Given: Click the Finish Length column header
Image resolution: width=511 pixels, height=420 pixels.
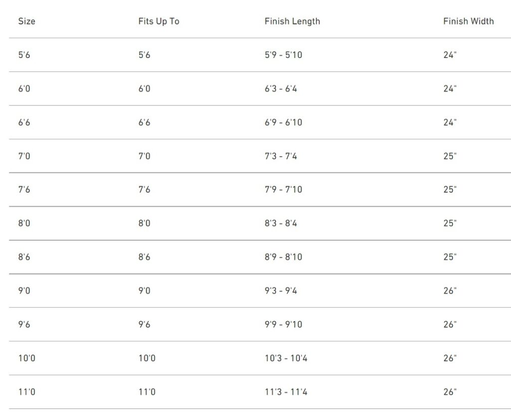Looking at the screenshot, I should click(292, 21).
